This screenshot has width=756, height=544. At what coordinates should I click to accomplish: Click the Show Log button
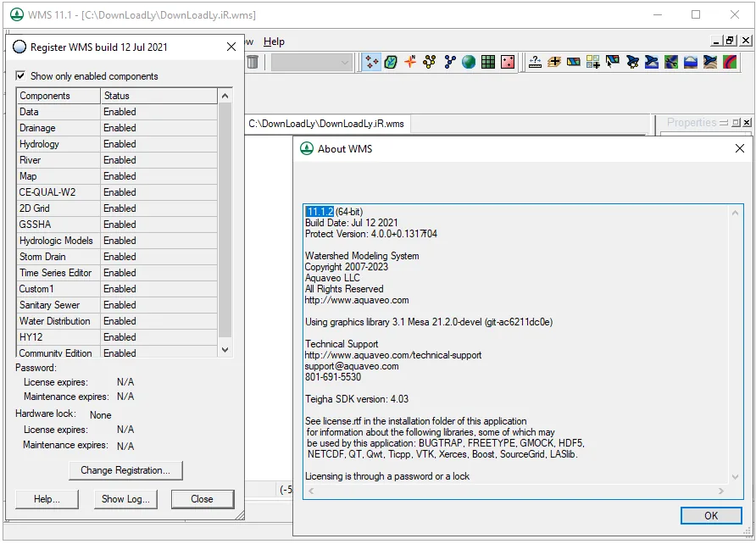coord(125,499)
